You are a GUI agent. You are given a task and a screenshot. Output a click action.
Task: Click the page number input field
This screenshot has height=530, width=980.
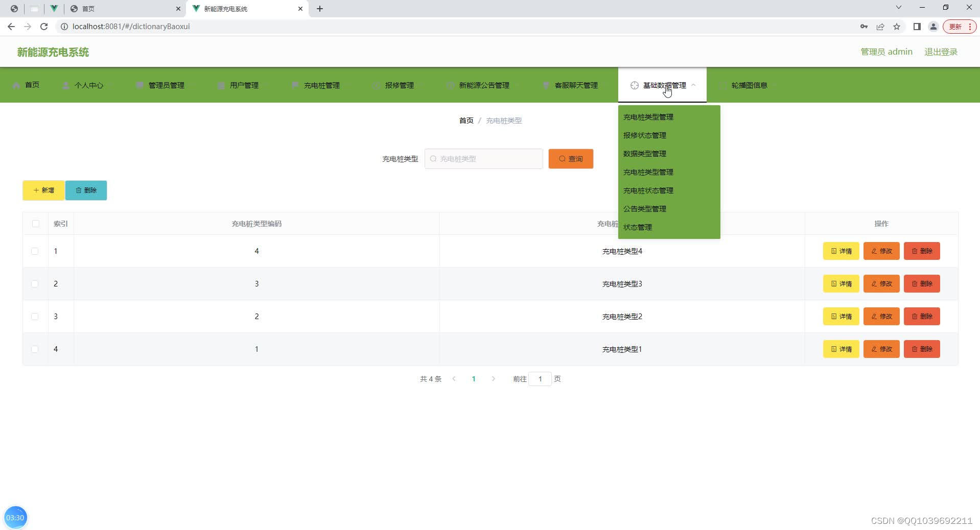click(x=541, y=379)
